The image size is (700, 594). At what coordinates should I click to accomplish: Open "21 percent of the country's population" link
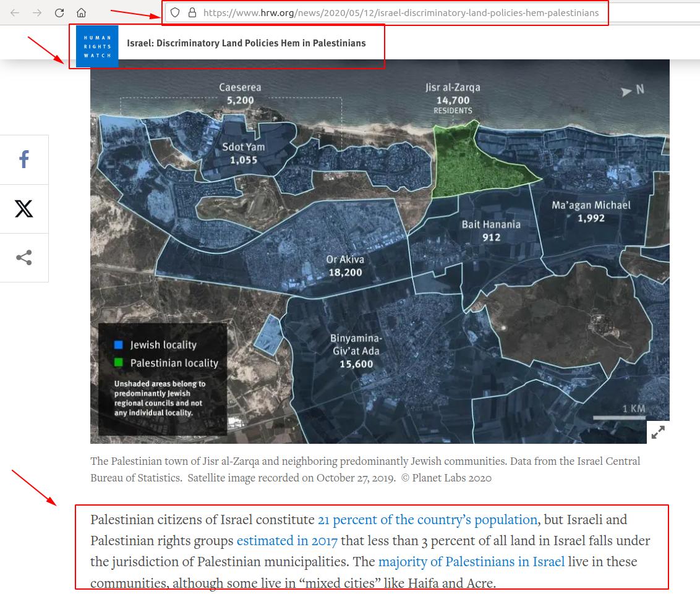427,519
